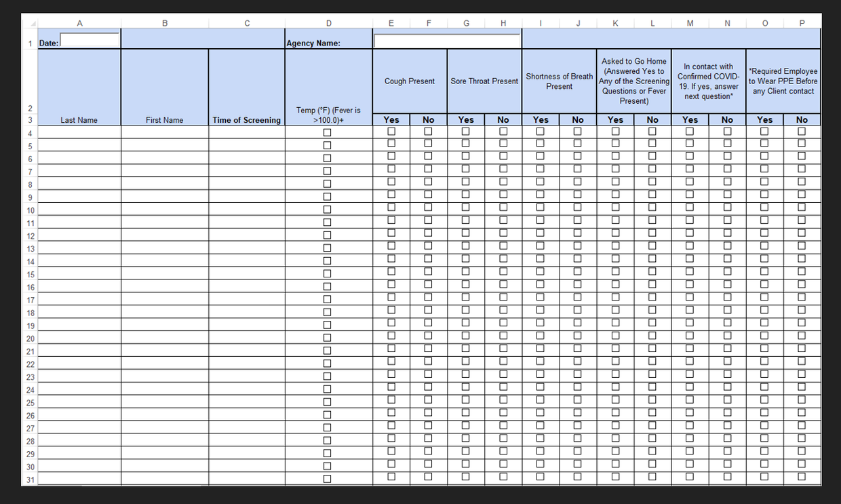Check Yes for Cough Present in row 4
Viewport: 841px width, 504px height.
pos(391,132)
